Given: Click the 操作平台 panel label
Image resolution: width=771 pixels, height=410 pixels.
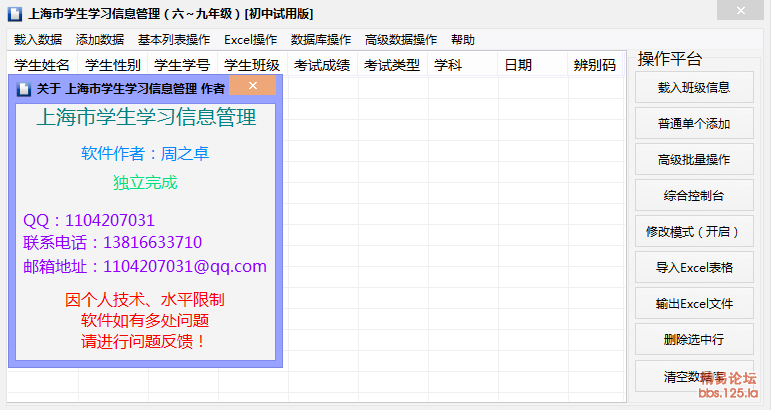Looking at the screenshot, I should pyautogui.click(x=670, y=59).
